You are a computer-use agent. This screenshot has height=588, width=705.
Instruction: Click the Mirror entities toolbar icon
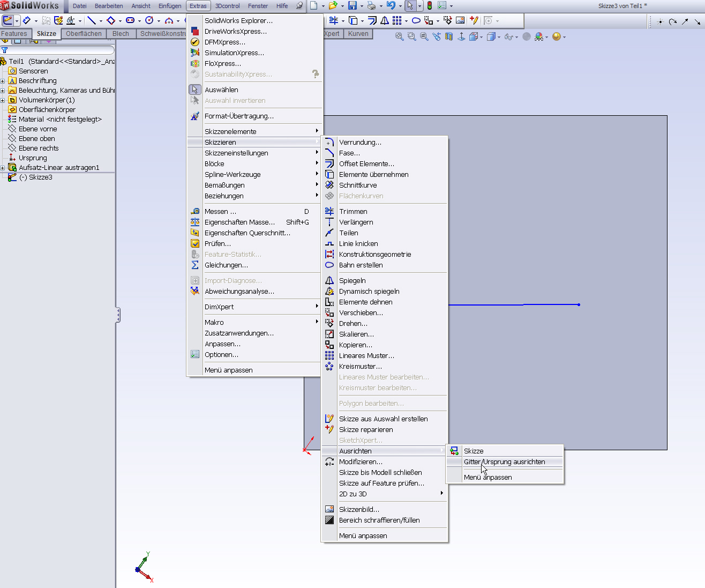pyautogui.click(x=385, y=20)
